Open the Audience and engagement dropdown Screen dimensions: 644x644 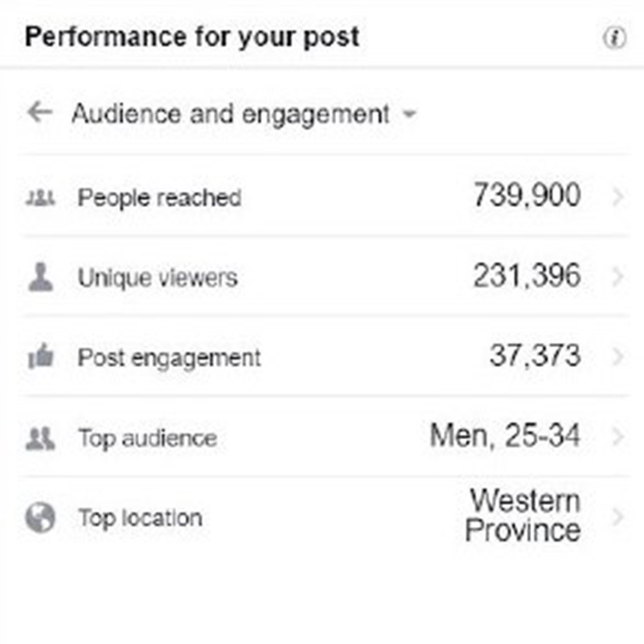click(409, 114)
